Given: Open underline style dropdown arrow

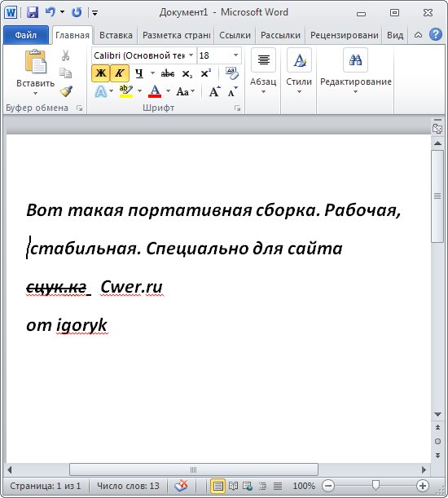Looking at the screenshot, I should (x=152, y=73).
